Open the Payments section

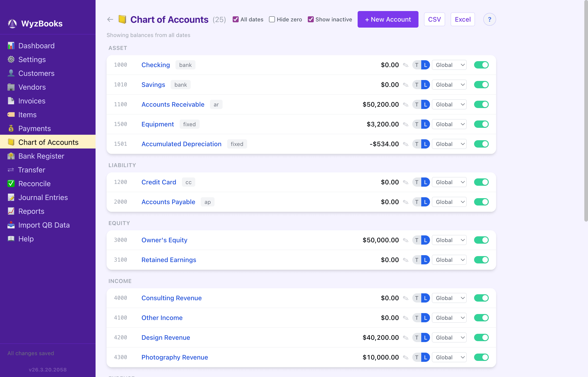click(34, 128)
